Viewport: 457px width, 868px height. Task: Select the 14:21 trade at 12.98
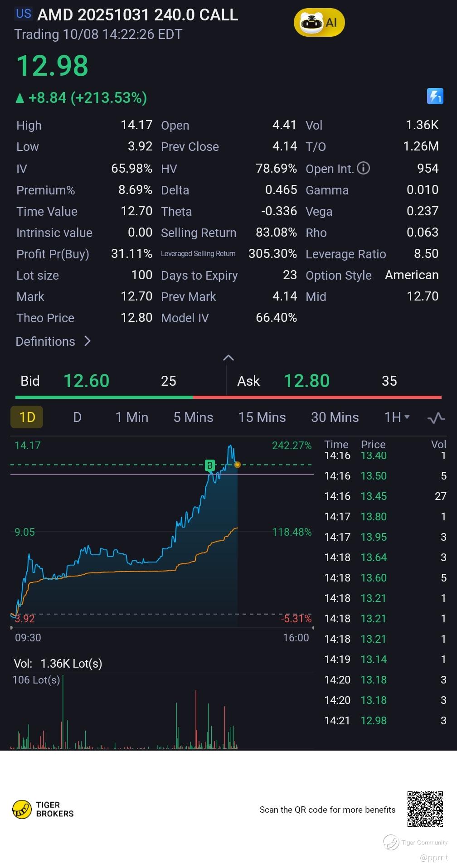[x=385, y=720]
